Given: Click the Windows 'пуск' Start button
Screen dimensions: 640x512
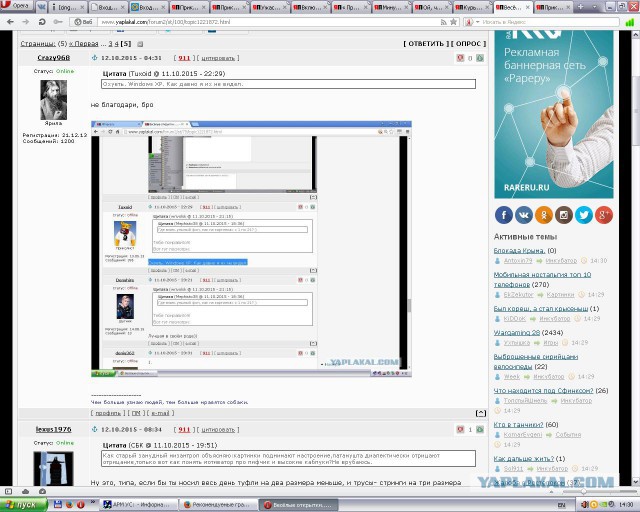Looking at the screenshot, I should pos(24,505).
